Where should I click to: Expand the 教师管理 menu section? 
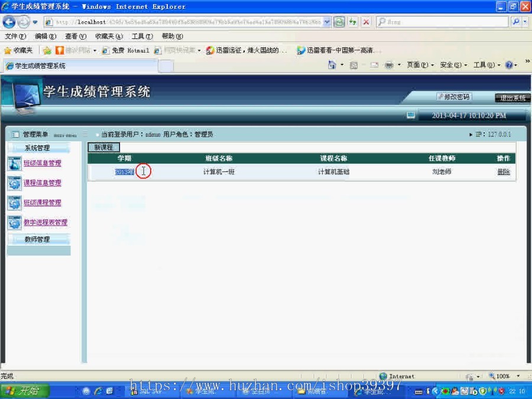[x=38, y=239]
